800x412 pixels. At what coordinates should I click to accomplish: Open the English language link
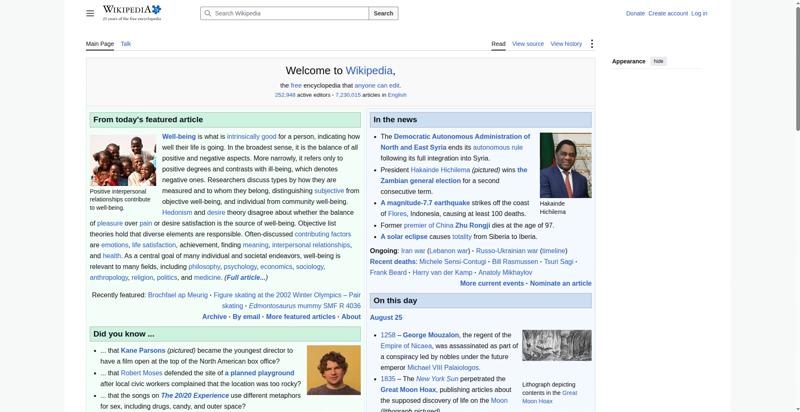(397, 95)
